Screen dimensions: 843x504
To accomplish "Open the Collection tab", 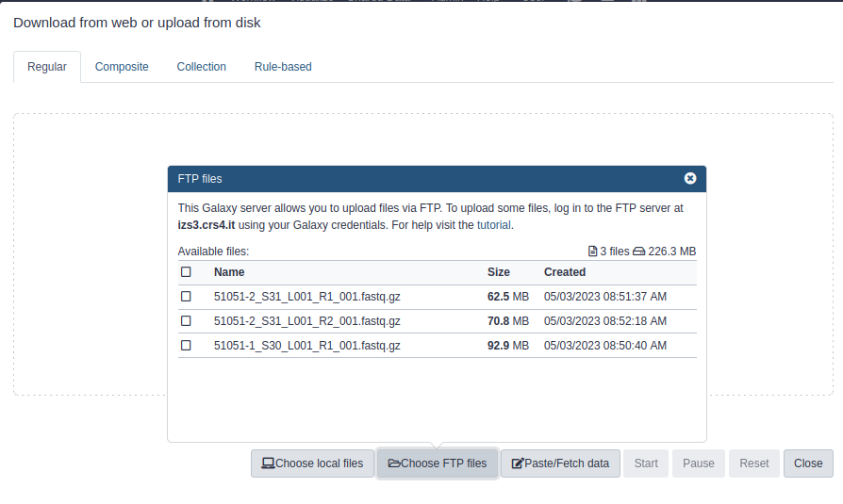I will 202,67.
